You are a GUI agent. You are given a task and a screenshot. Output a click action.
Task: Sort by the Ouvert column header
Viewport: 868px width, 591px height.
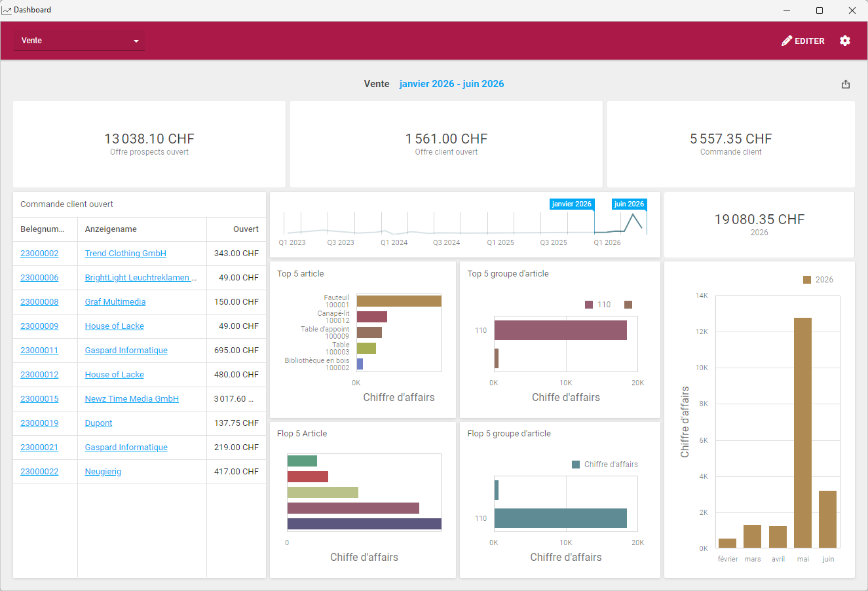(x=246, y=229)
